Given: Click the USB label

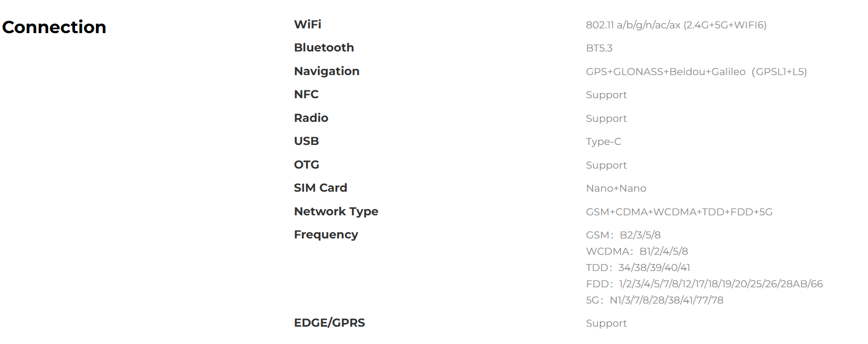Looking at the screenshot, I should point(306,141).
